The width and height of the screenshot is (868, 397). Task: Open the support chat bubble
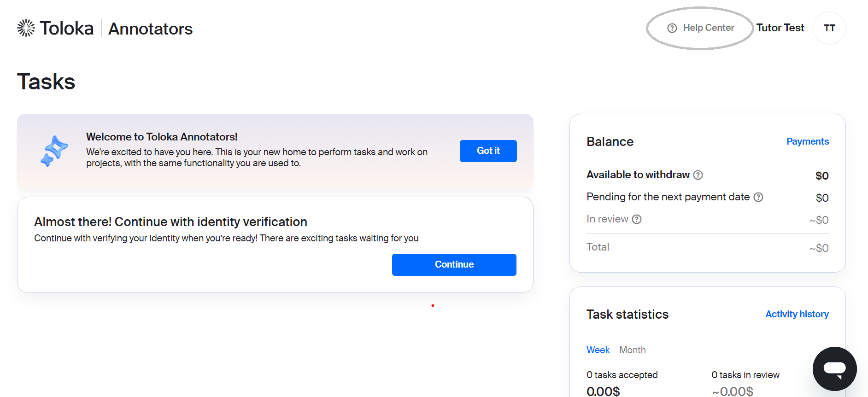click(x=834, y=368)
